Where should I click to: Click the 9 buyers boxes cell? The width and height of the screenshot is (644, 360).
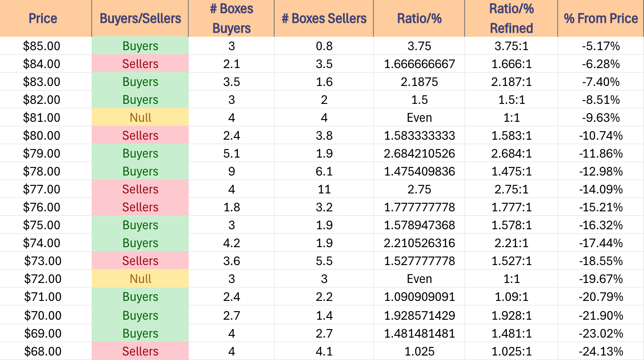[x=231, y=171]
